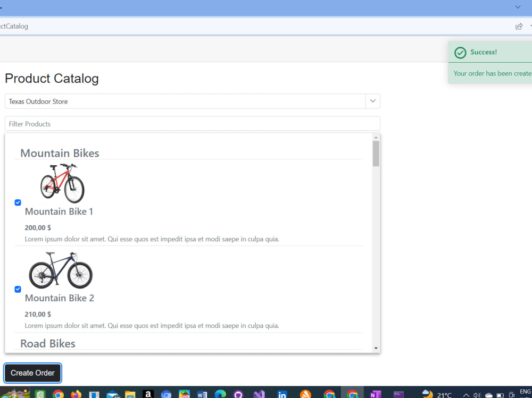Click the chevron at top right of browser
The width and height of the screenshot is (532, 398).
coord(518,7)
